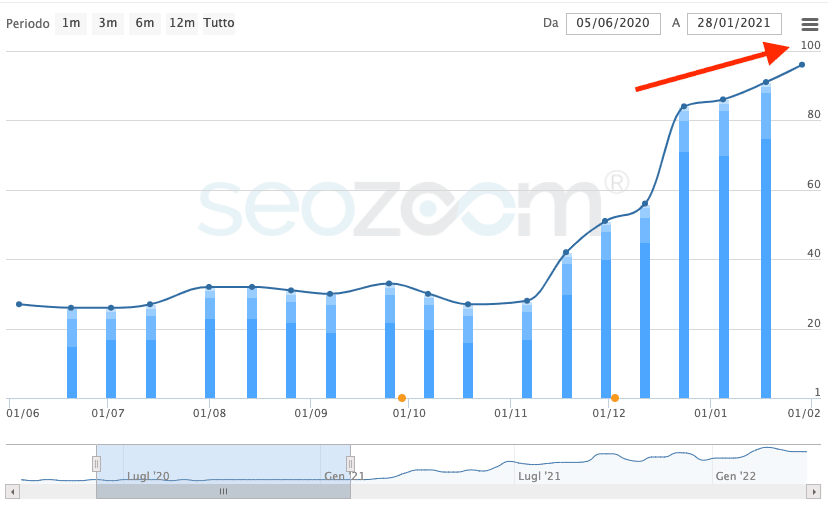Click the scrollbar left arrow
The height and width of the screenshot is (510, 828).
[x=11, y=492]
